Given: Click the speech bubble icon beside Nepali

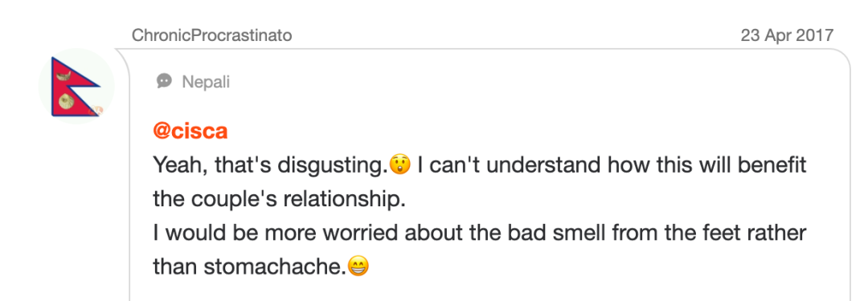Looking at the screenshot, I should point(164,82).
